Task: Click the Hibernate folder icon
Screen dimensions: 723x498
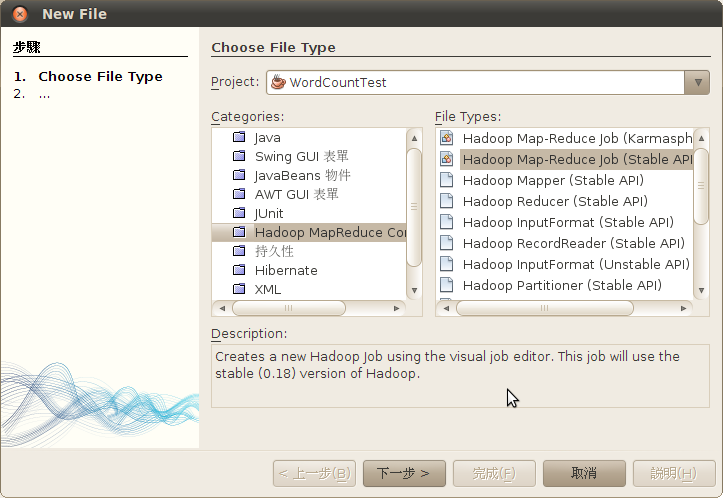Action: [239, 269]
